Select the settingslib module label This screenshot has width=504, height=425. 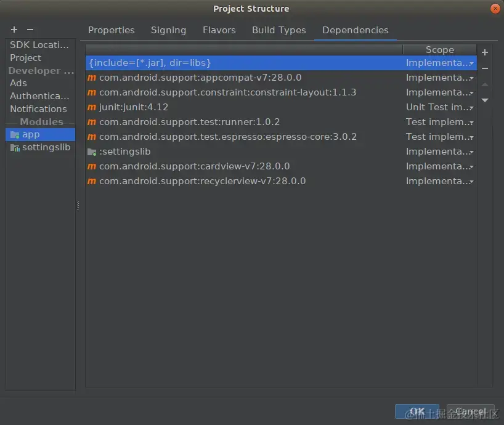(x=46, y=147)
